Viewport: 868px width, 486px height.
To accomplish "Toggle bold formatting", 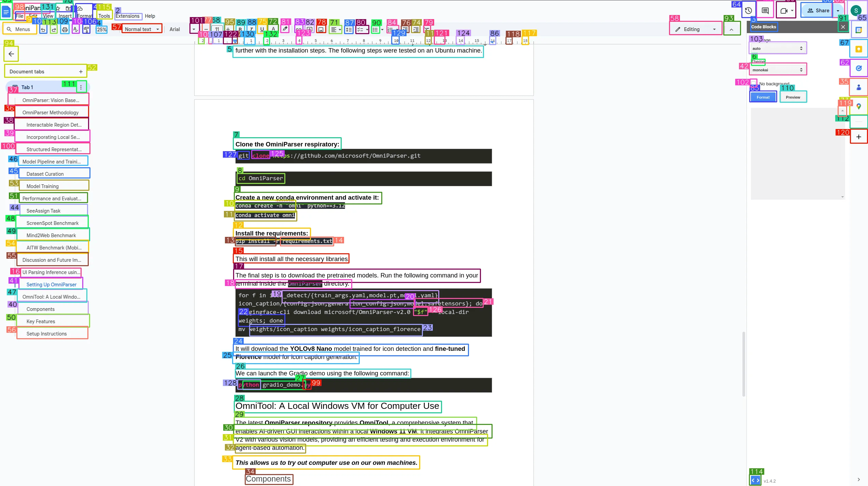I will pyautogui.click(x=240, y=30).
